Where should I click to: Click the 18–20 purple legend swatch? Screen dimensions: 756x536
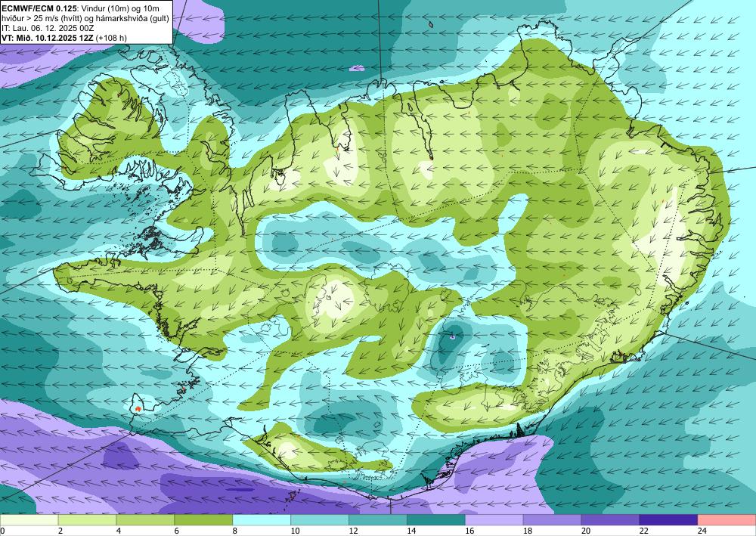pos(552,520)
